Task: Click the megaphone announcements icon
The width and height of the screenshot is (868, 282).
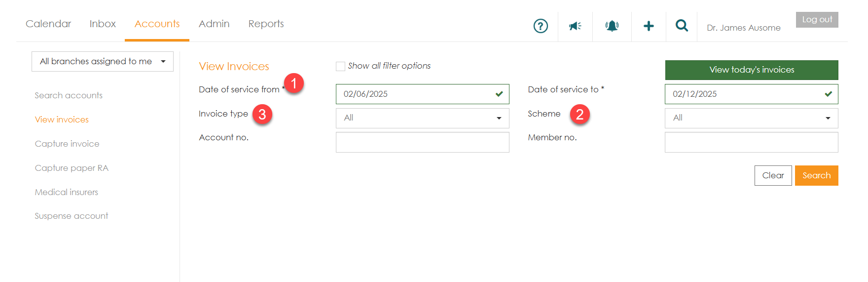Action: (x=575, y=26)
